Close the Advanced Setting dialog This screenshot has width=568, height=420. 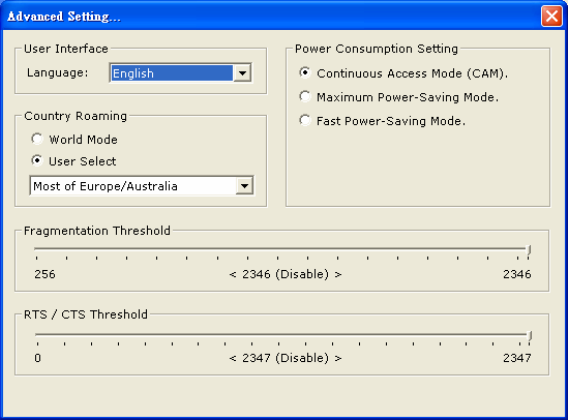(x=551, y=16)
